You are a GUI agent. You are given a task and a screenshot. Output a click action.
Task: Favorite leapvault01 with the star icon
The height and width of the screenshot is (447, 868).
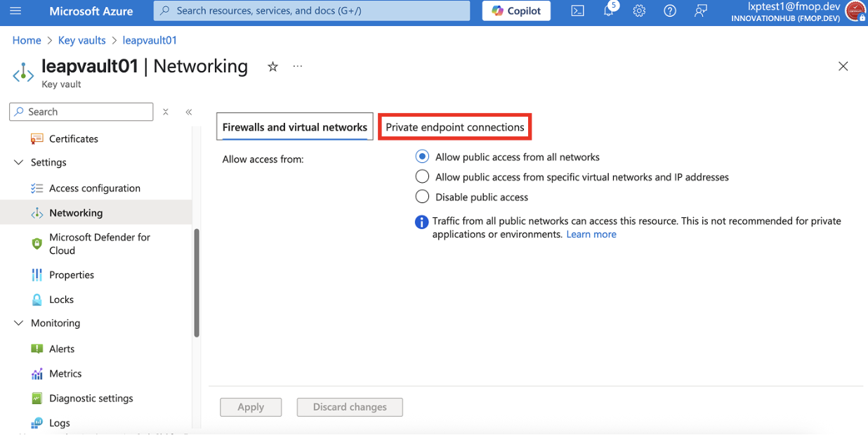click(x=272, y=67)
